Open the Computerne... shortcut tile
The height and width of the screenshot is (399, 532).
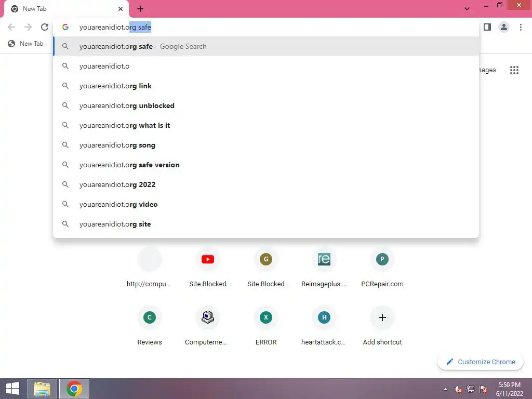point(208,326)
